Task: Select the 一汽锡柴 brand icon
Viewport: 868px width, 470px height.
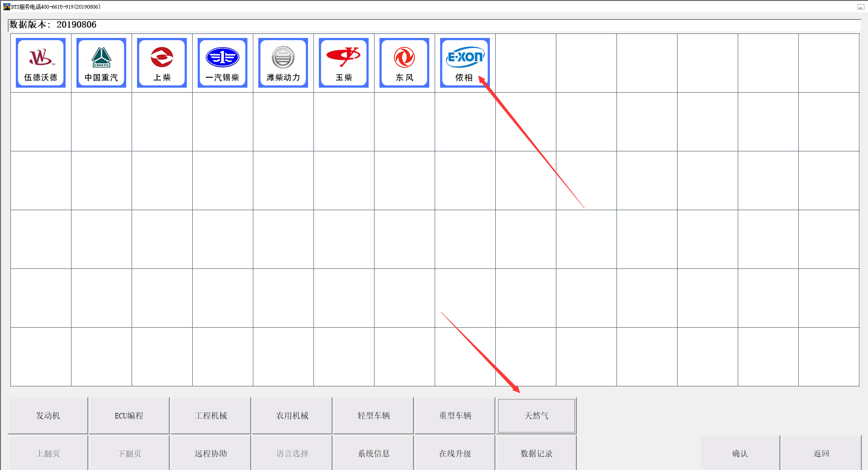Action: tap(223, 63)
